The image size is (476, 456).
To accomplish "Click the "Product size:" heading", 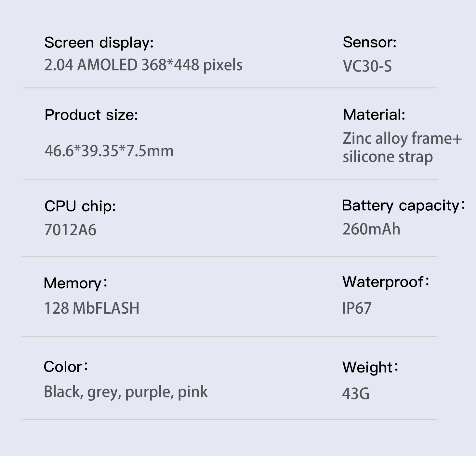I will [x=91, y=115].
